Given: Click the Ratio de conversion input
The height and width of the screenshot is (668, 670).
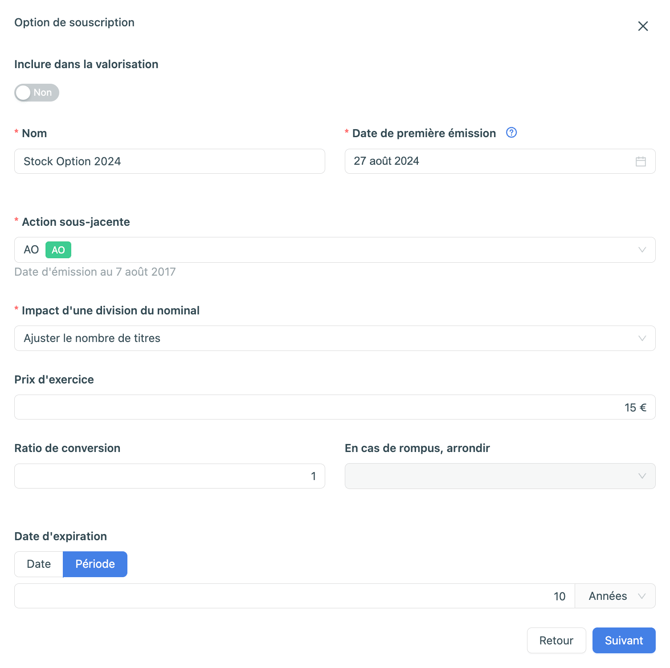Looking at the screenshot, I should [170, 476].
